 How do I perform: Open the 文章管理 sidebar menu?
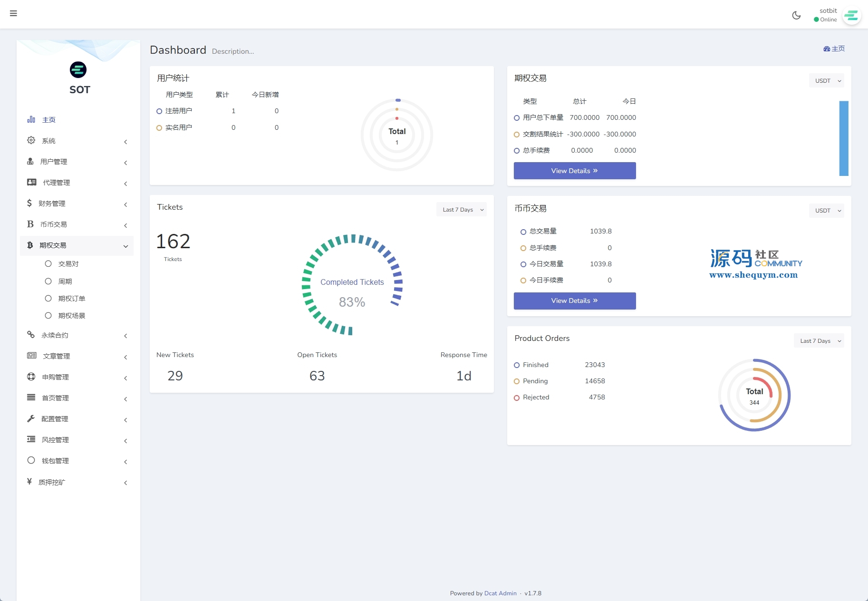tap(56, 356)
